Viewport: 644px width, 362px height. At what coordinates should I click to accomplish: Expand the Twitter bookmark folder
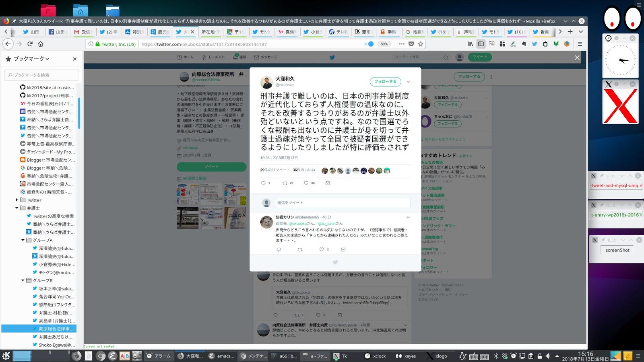pos(17,200)
